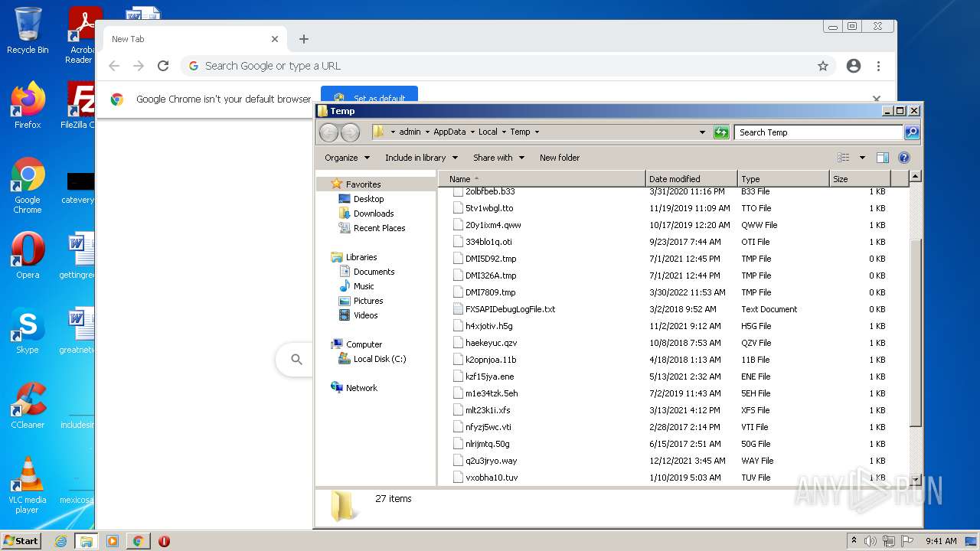Sort by Size column header
This screenshot has height=551, width=980.
(x=860, y=179)
